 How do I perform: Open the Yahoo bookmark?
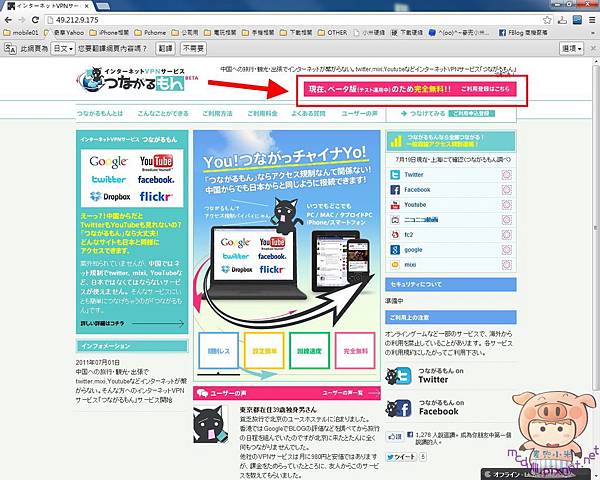[x=64, y=33]
